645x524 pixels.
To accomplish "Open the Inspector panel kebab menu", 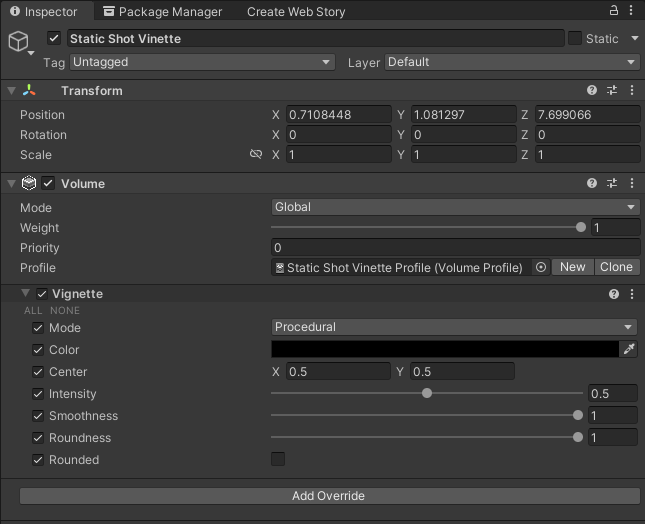I will (632, 11).
